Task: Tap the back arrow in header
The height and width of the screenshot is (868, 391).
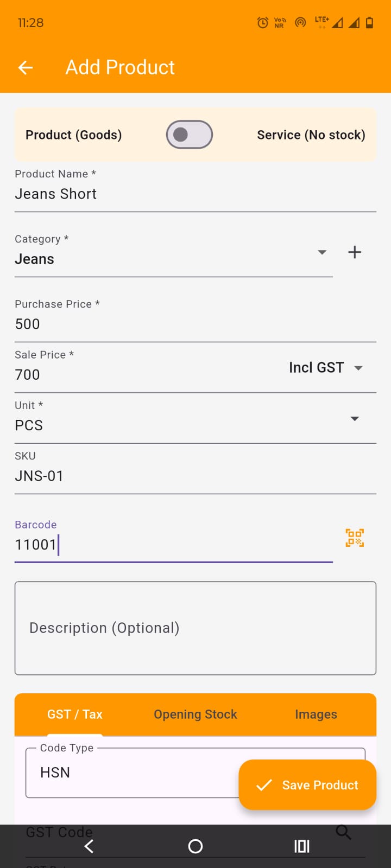Action: 26,67
